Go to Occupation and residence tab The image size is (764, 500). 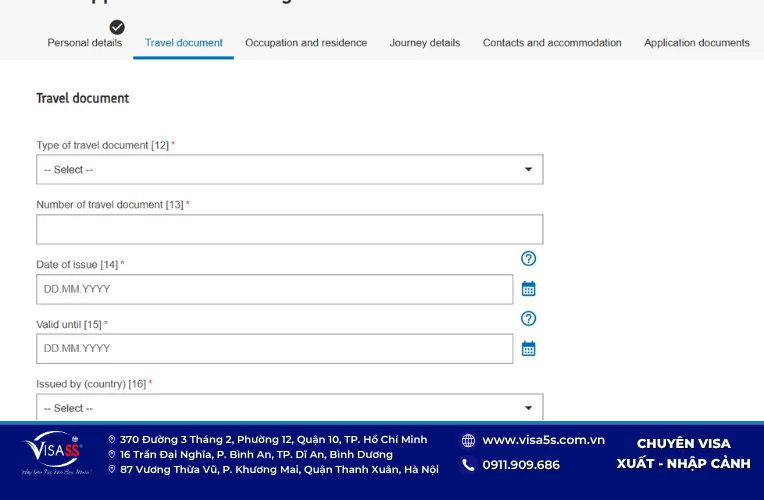306,43
